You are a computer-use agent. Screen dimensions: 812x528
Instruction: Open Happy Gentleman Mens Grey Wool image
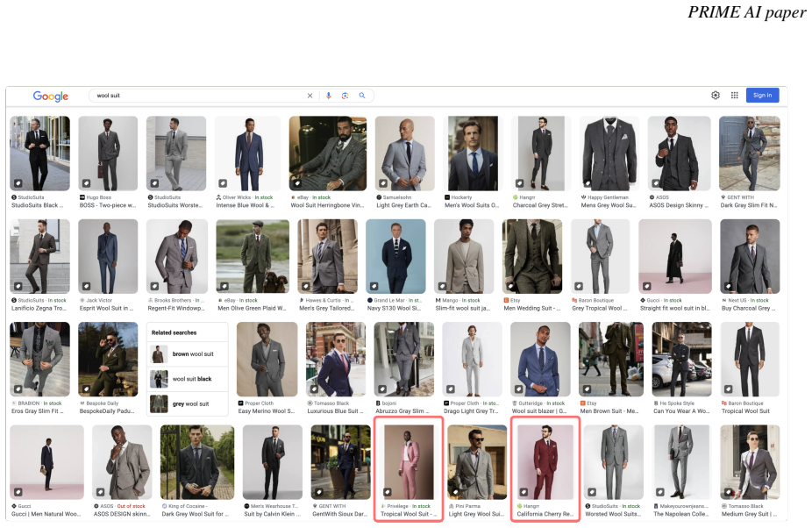click(x=609, y=153)
